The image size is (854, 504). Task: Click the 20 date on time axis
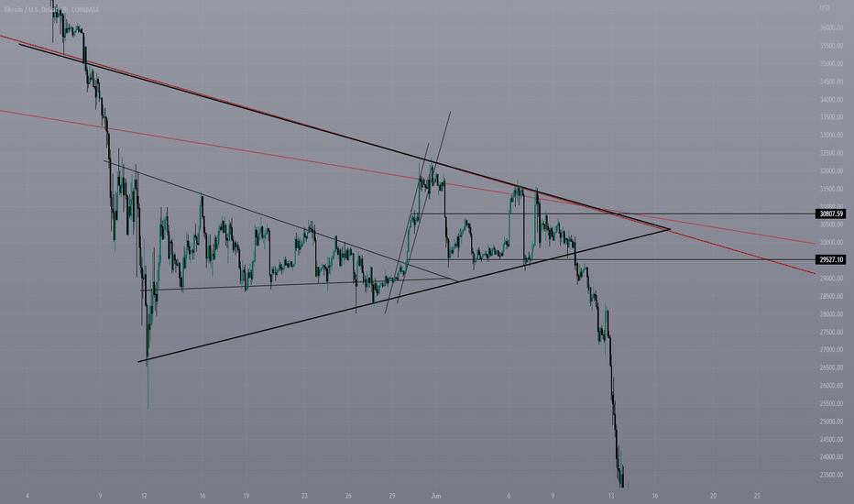tap(714, 496)
